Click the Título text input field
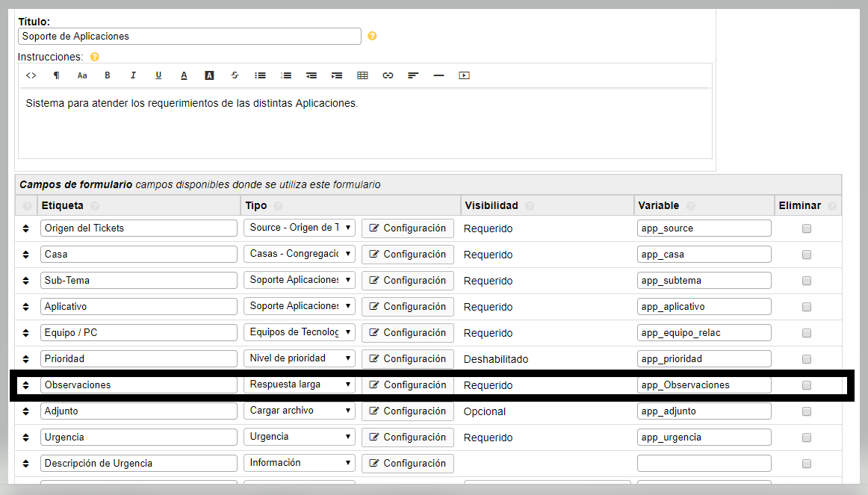Screen dimensions: 868x495 189,36
